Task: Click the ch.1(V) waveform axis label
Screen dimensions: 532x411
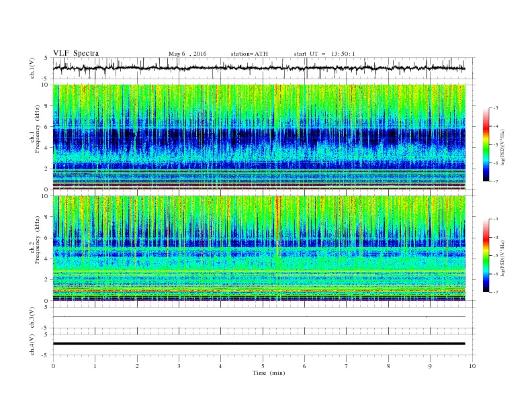Action: click(32, 68)
